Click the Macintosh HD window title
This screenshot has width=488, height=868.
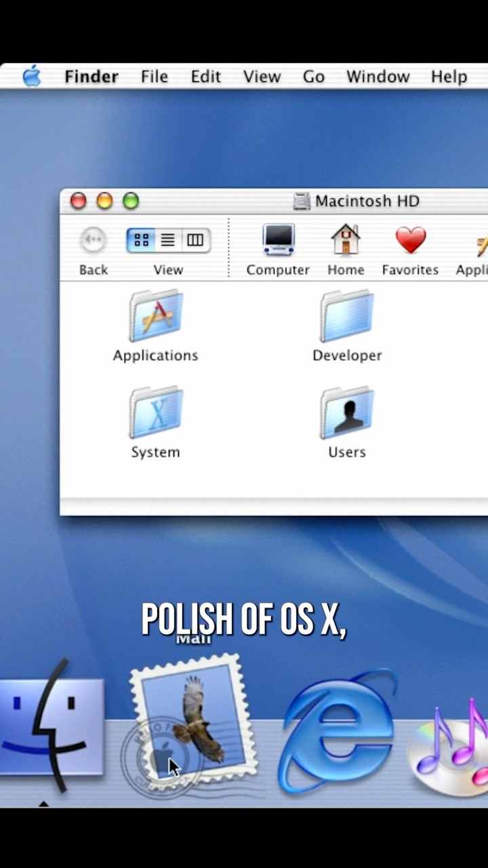tap(367, 201)
